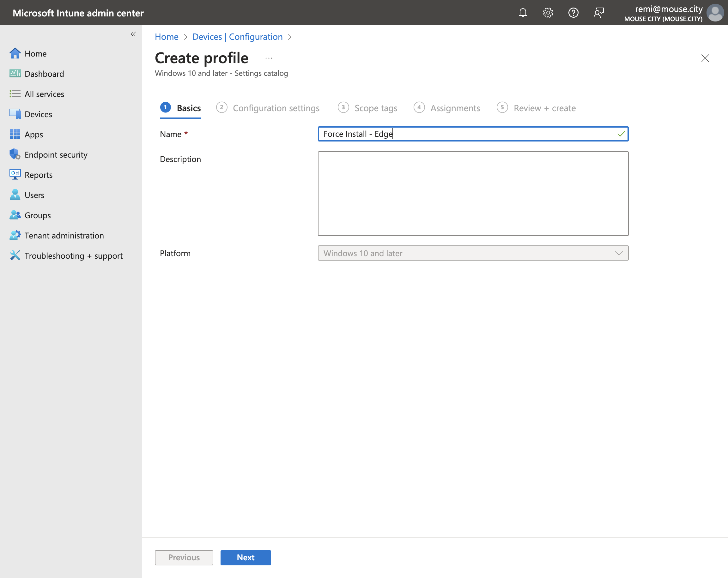Follow the Devices | Configuration breadcrumb
The width and height of the screenshot is (728, 578).
point(237,37)
